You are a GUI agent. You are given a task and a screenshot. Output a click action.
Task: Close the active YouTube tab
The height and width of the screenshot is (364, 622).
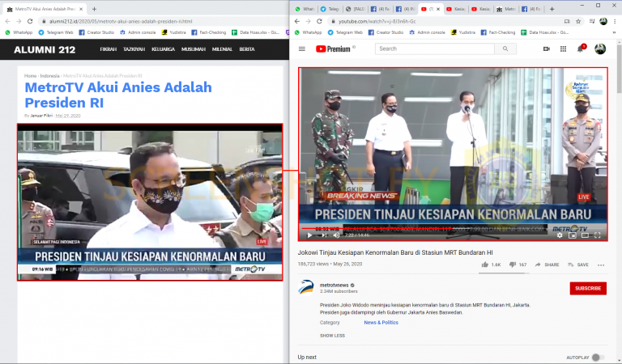(x=438, y=9)
